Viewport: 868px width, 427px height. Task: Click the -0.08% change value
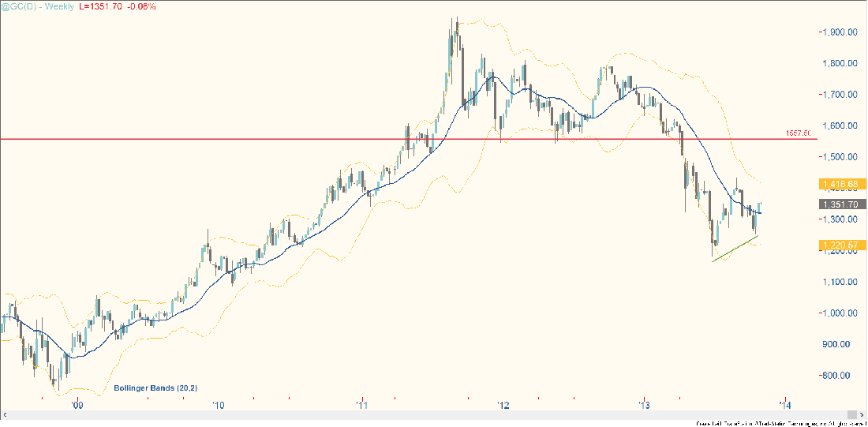[145, 6]
